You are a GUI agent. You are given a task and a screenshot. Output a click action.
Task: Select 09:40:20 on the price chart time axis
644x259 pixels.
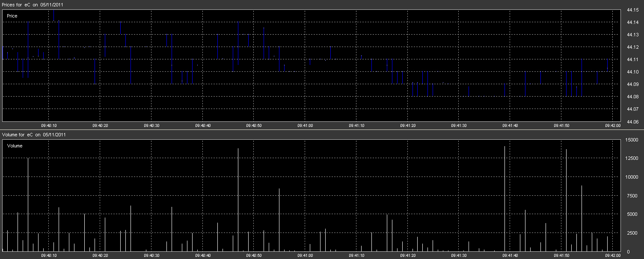[101, 126]
